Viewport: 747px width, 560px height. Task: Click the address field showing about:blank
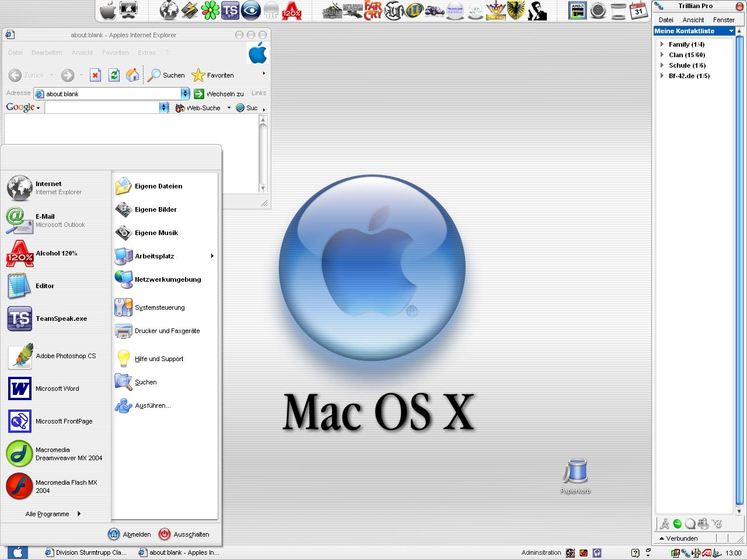[107, 93]
